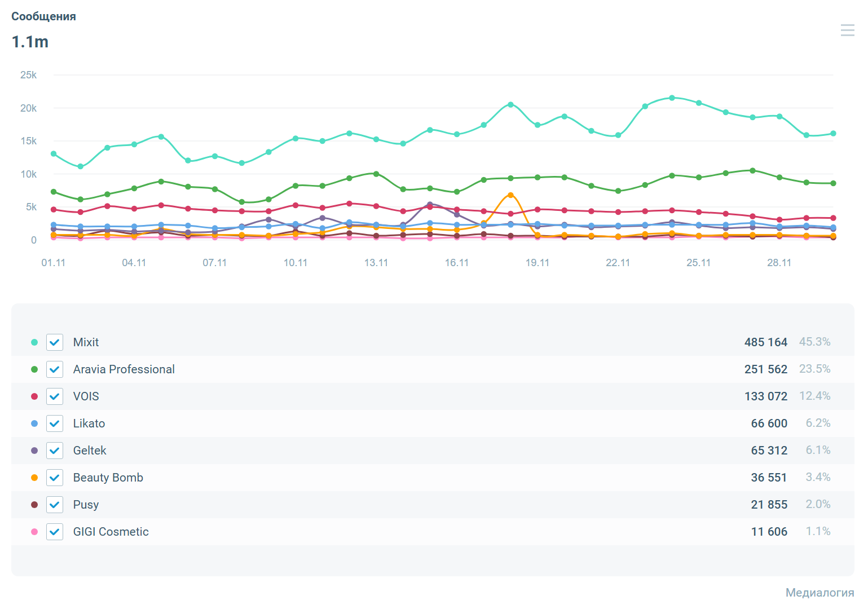Click the orange Beauty Bomb peak point

click(510, 195)
